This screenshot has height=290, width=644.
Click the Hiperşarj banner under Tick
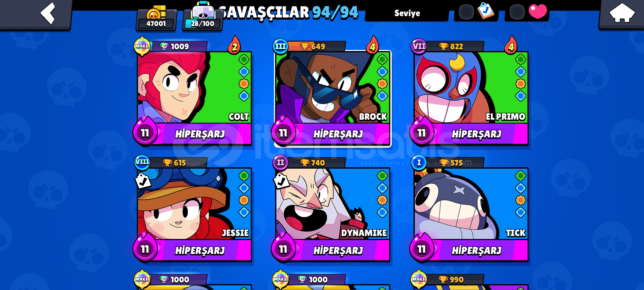point(476,250)
